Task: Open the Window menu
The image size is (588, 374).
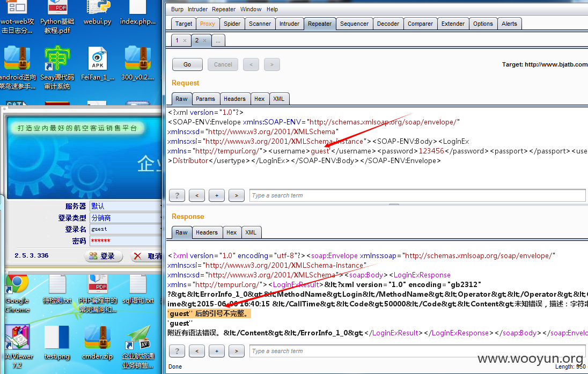Action: pos(251,9)
